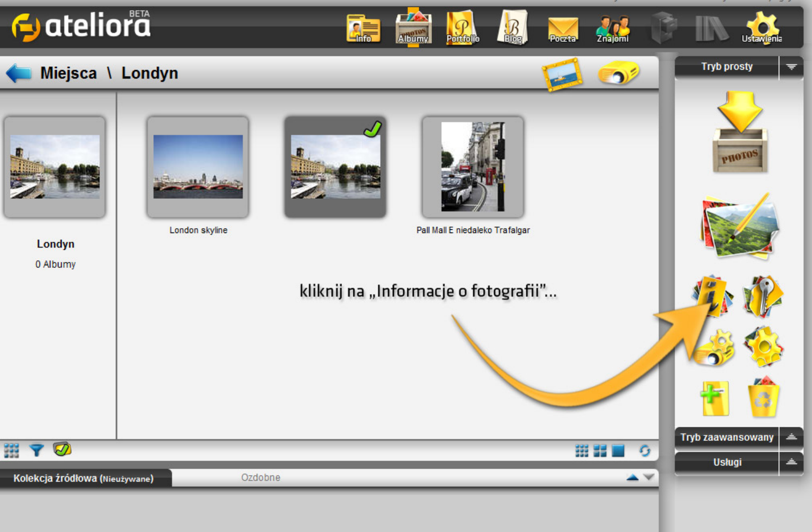Screen dimensions: 812x532
Task: Open the Znajomi friends icon
Action: pos(613,29)
